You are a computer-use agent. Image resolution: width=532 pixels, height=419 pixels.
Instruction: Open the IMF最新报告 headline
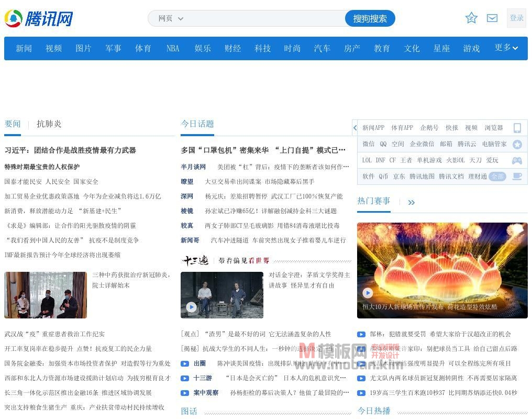coord(62,255)
